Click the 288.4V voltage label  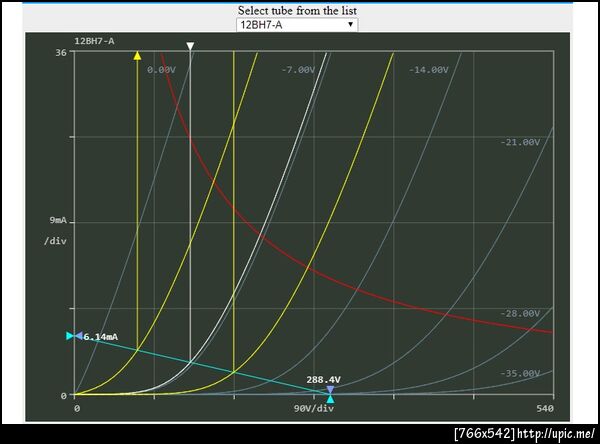(x=323, y=380)
